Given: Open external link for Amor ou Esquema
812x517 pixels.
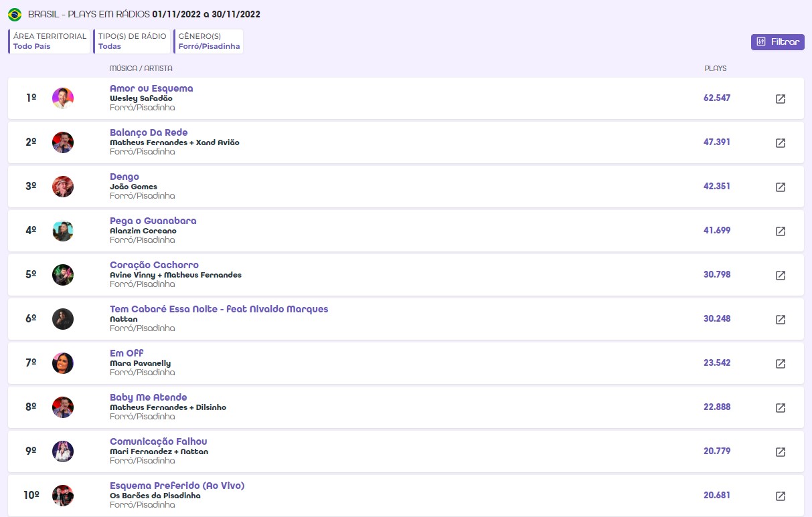Looking at the screenshot, I should 780,99.
